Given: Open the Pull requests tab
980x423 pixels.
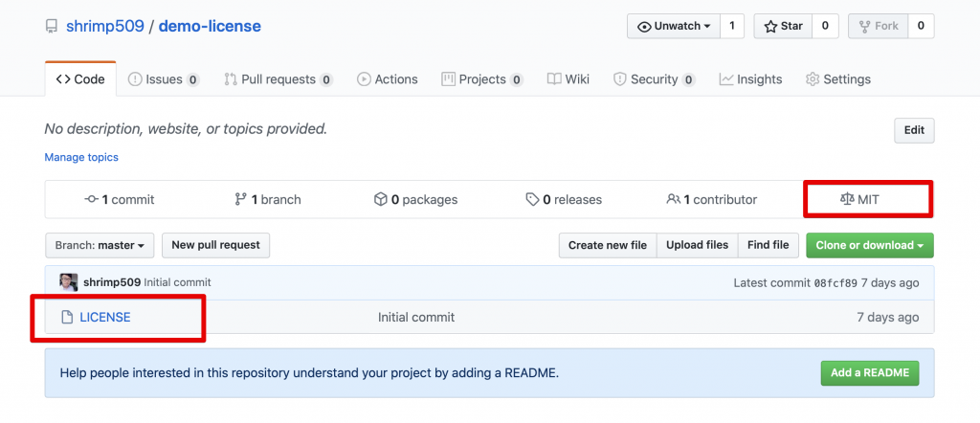Looking at the screenshot, I should tap(278, 79).
